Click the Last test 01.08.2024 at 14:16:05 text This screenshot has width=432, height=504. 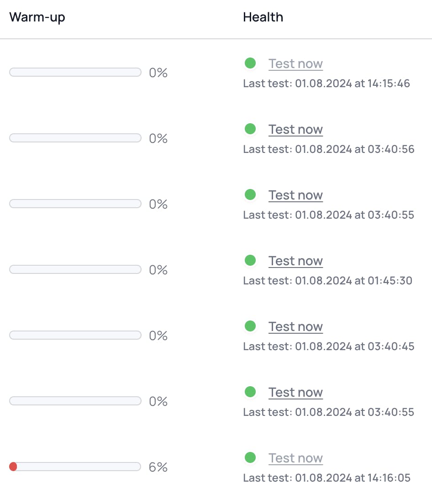tap(327, 478)
